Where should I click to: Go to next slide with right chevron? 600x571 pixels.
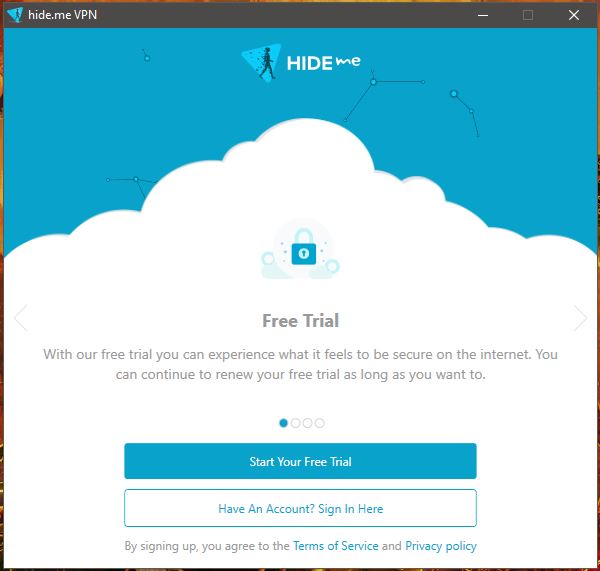coord(580,318)
